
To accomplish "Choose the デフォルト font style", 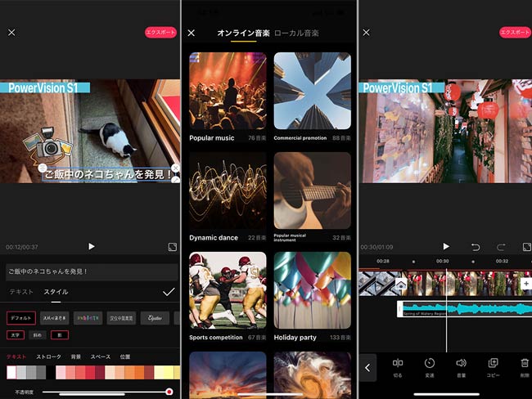I will pyautogui.click(x=21, y=318).
